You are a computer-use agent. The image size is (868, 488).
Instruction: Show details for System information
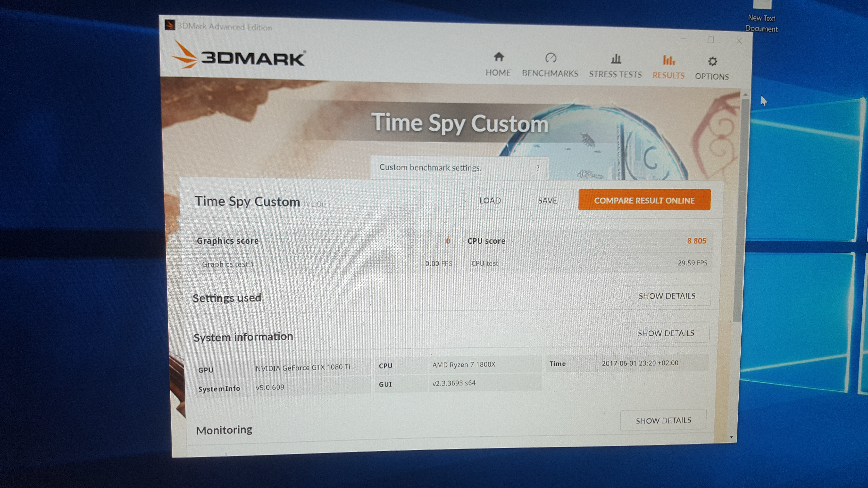[666, 333]
